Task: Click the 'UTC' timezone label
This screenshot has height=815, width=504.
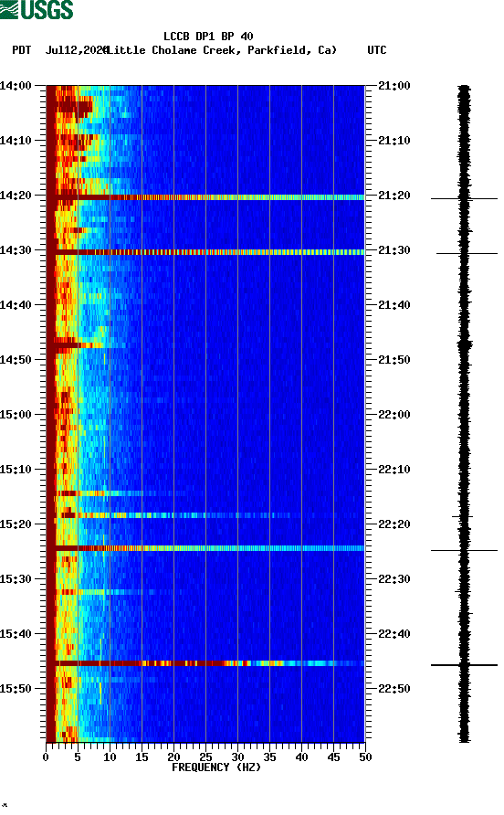Action: coord(377,50)
